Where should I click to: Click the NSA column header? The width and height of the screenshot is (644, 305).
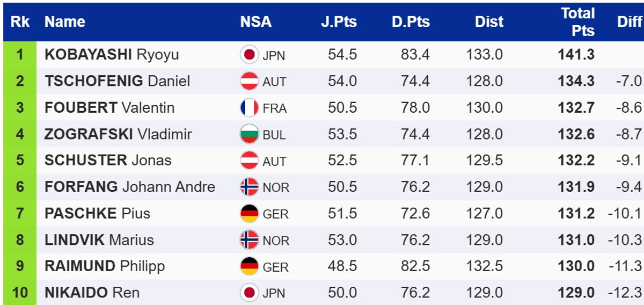(255, 22)
